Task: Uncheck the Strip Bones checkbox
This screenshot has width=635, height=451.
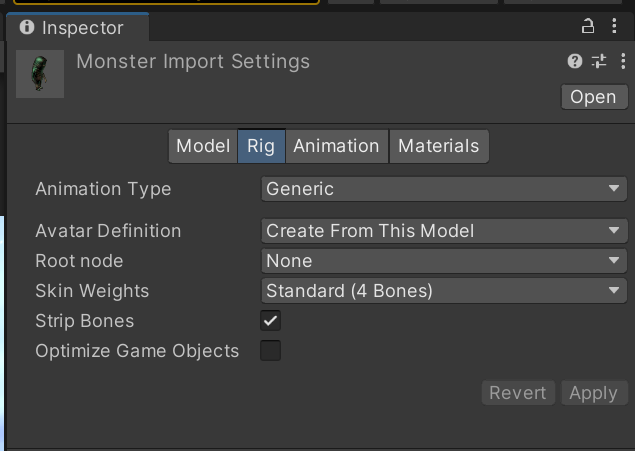Action: (271, 321)
